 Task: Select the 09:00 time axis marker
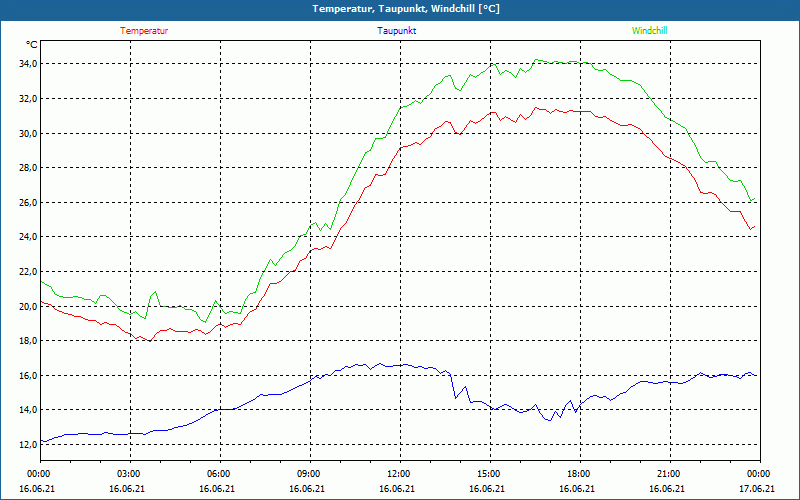click(310, 474)
